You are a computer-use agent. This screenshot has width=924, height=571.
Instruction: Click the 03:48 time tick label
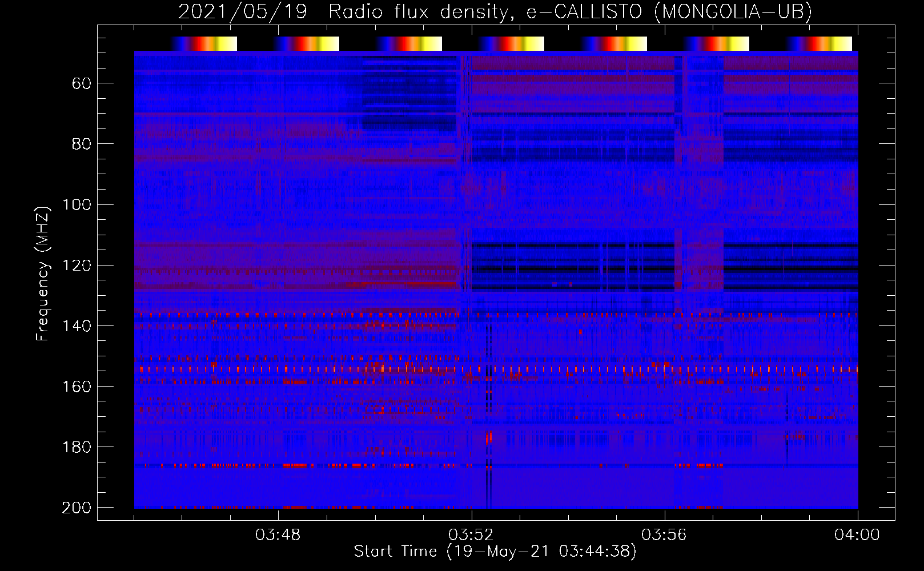tap(278, 535)
